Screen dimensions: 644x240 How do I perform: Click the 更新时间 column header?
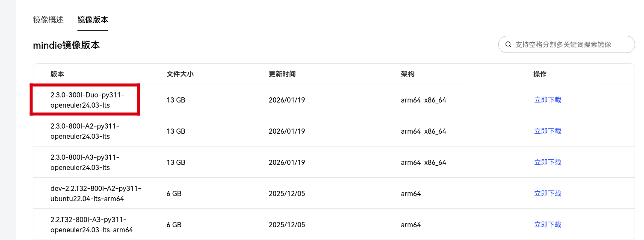282,74
